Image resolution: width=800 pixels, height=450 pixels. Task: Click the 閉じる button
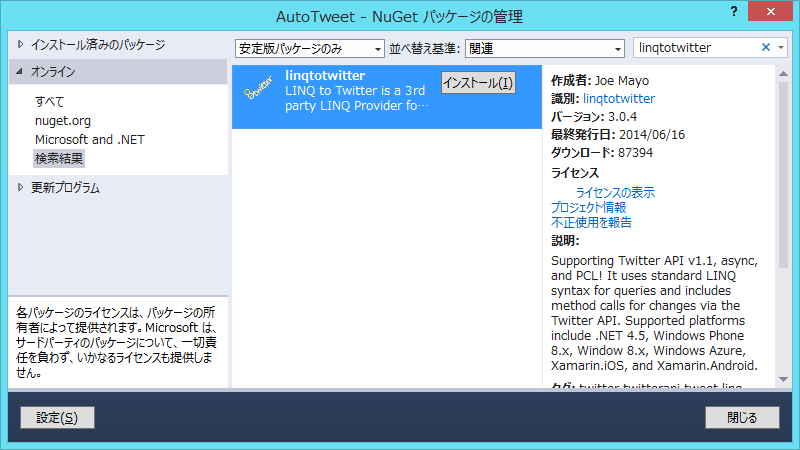[x=742, y=418]
